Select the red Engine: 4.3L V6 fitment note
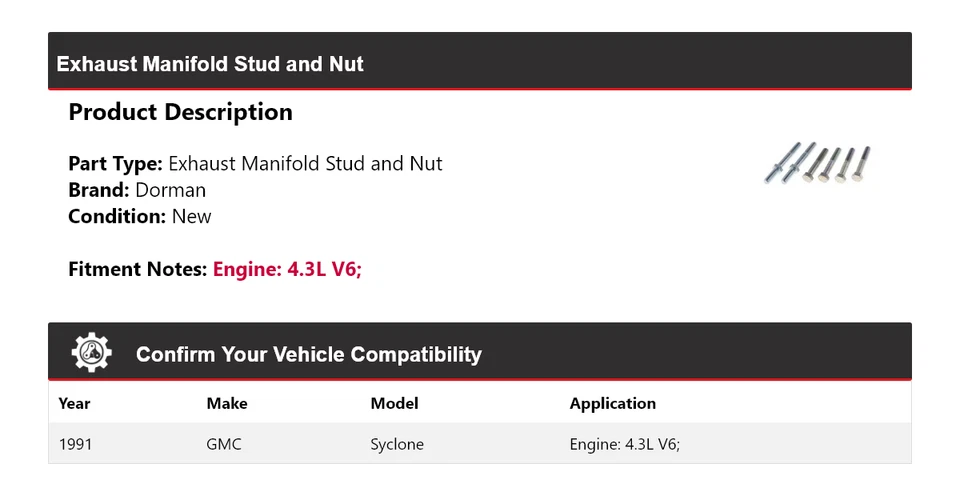This screenshot has height=496, width=960. coord(287,269)
